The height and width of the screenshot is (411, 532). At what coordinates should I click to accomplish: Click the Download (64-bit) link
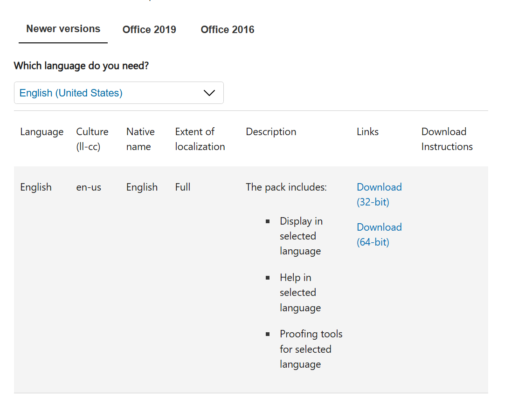coord(379,234)
